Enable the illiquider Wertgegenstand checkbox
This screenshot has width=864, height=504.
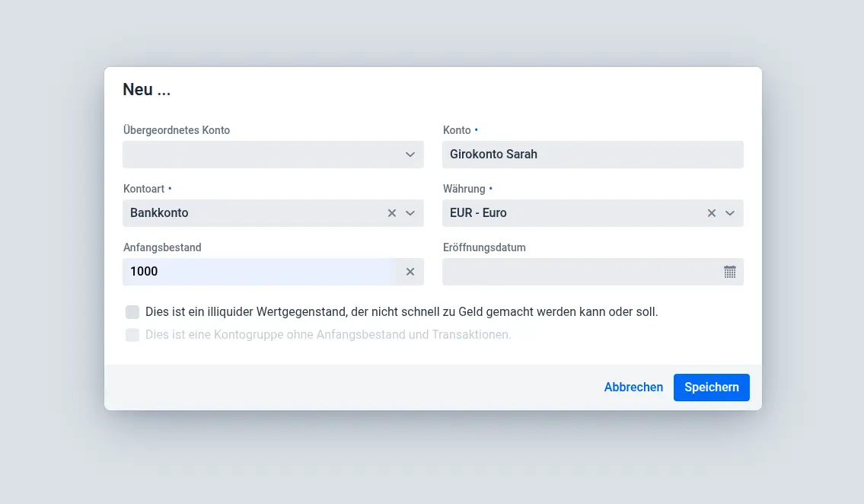(132, 312)
